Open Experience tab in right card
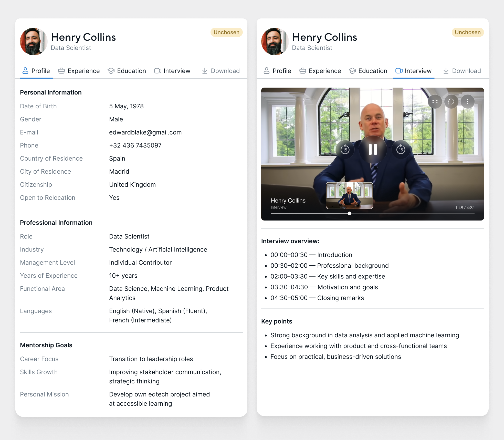This screenshot has width=504, height=440. click(x=320, y=71)
